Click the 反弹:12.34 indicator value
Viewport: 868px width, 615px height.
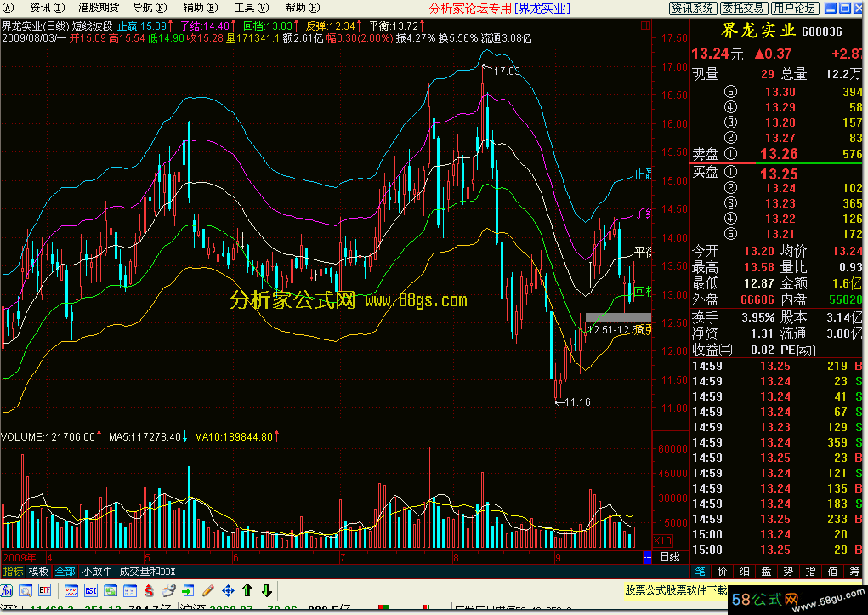pos(331,26)
